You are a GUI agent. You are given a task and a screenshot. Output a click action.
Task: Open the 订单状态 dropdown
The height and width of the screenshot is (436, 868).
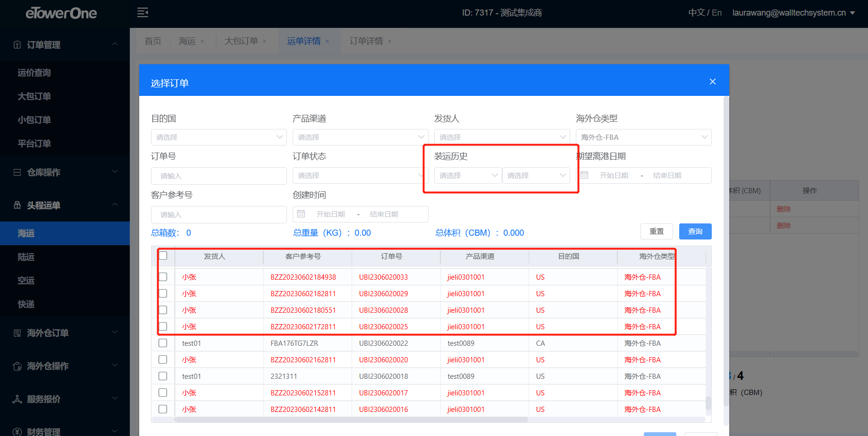361,175
